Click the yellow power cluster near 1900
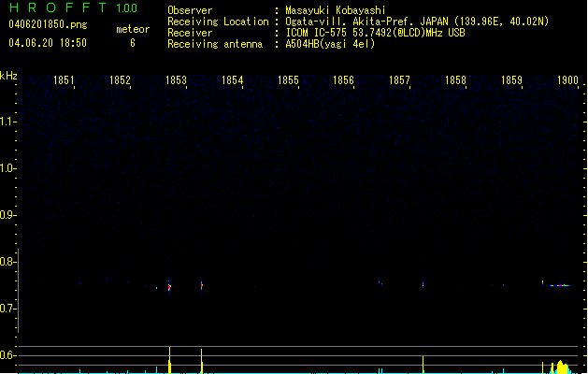Screen dimensions: 588x374 click(560, 367)
